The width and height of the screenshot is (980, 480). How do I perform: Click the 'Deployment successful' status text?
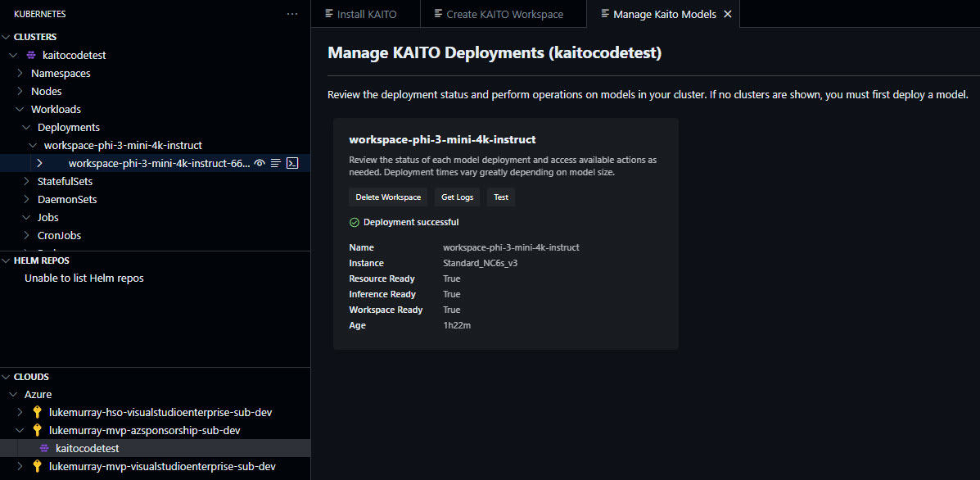click(x=411, y=222)
